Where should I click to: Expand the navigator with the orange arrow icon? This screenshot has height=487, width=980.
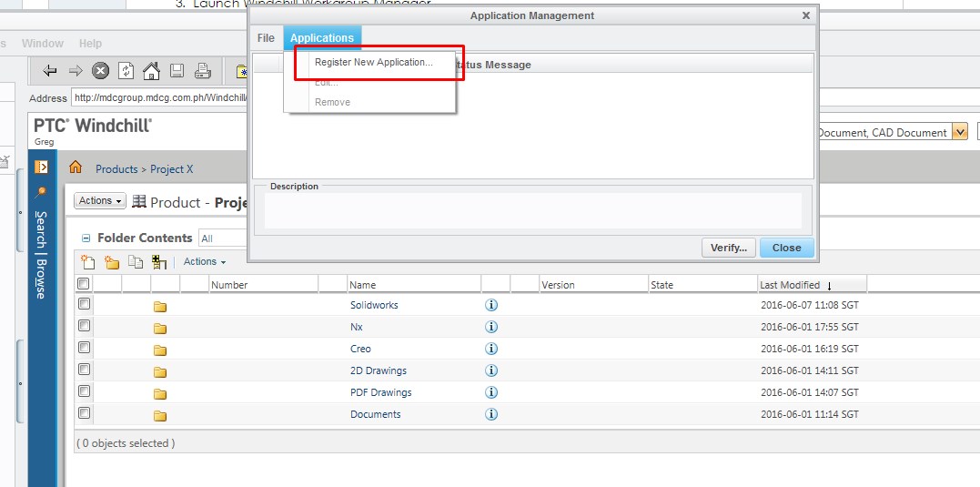[41, 167]
